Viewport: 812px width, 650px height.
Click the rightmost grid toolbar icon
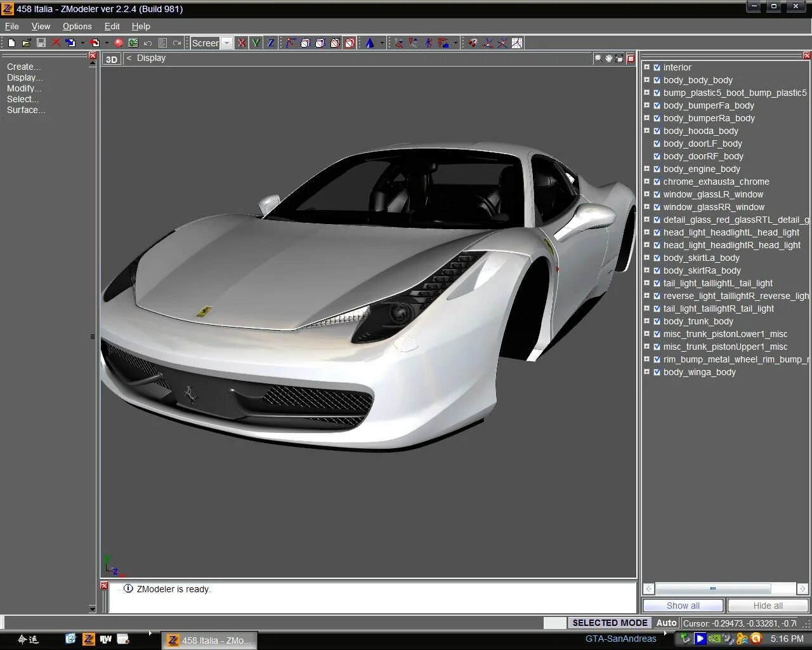tap(517, 43)
